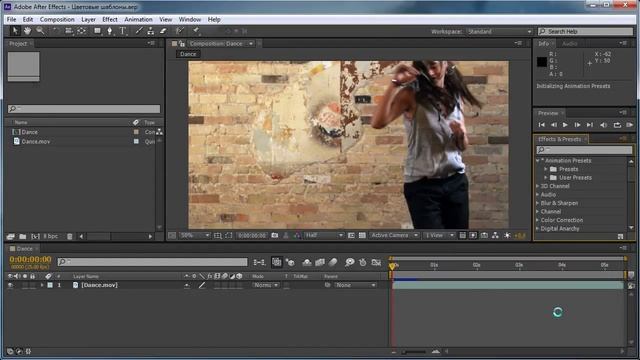This screenshot has height=360, width=640.
Task: Select the Pen tool
Action: [109, 31]
